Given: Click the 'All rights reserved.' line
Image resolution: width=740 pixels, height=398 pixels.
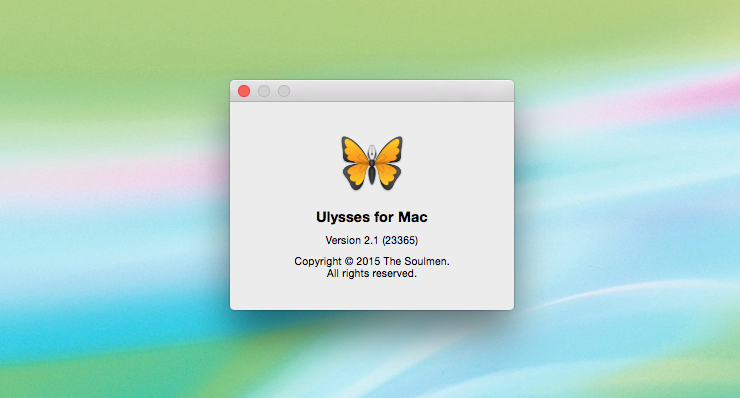Looking at the screenshot, I should [x=372, y=273].
